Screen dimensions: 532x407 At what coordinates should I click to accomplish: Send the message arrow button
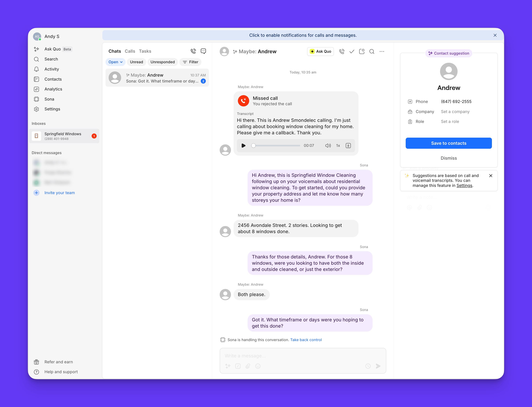pos(378,366)
